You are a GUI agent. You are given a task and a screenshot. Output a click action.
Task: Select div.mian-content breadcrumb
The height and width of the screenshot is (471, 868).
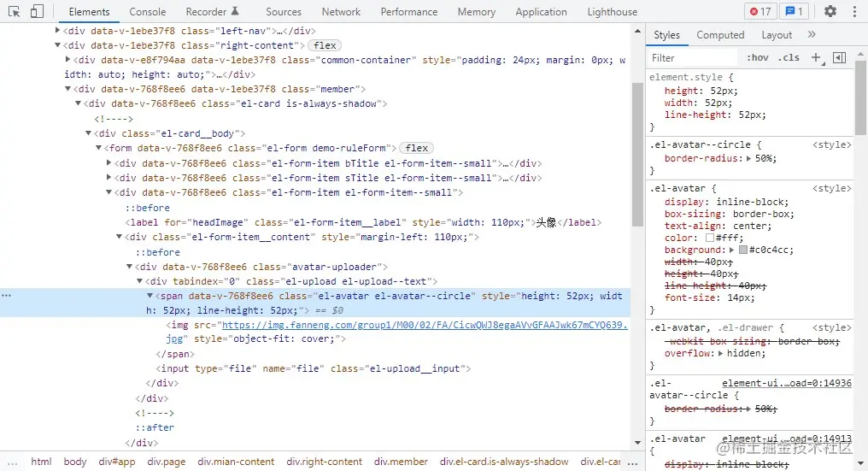pos(236,462)
